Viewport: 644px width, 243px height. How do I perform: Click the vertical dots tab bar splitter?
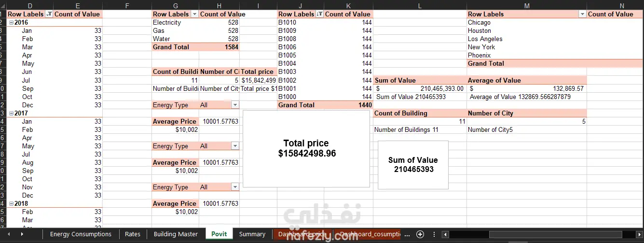click(435, 234)
